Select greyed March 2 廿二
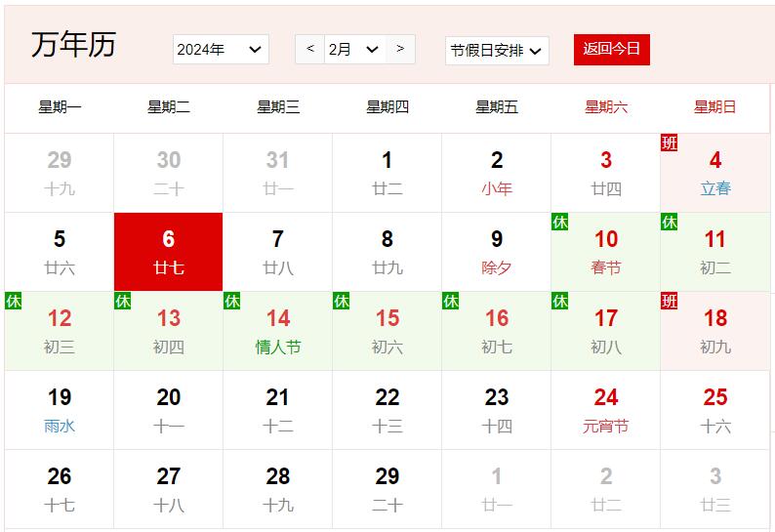Screen dimensions: 775x532 (x=605, y=489)
